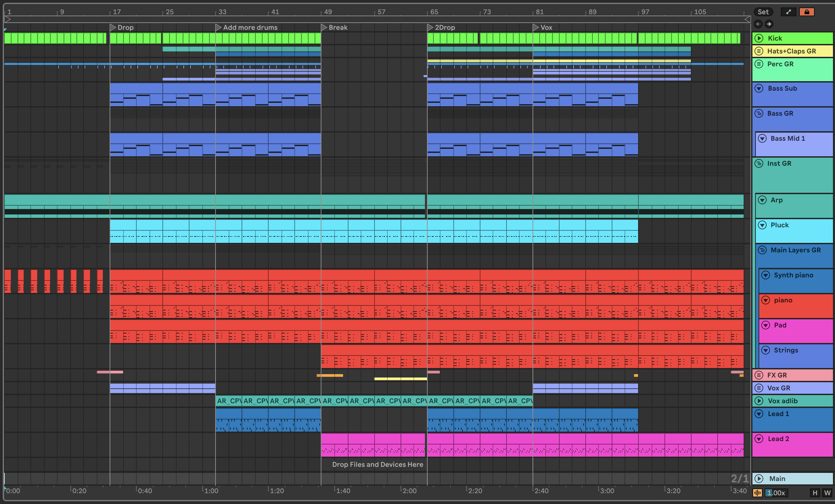Click FX GR group fold icon
Screen dimensions: 835x504
pyautogui.click(x=759, y=375)
